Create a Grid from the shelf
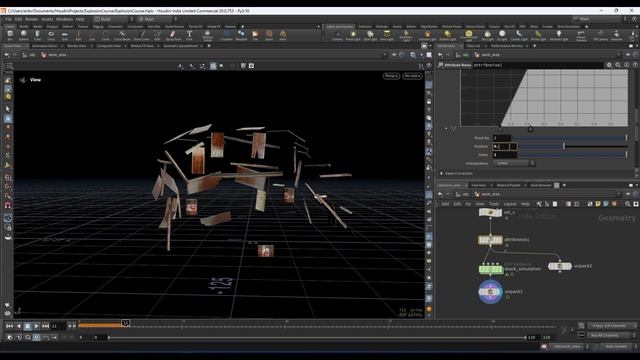 point(65,36)
